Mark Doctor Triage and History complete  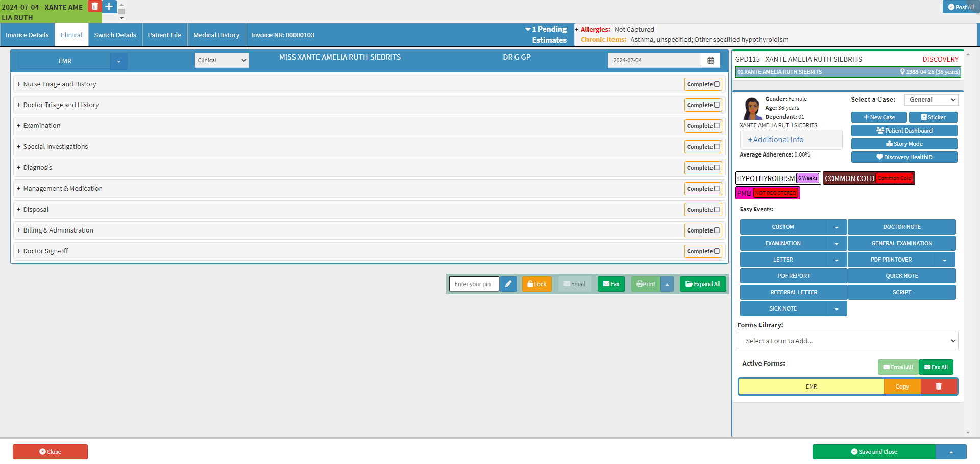click(x=703, y=105)
